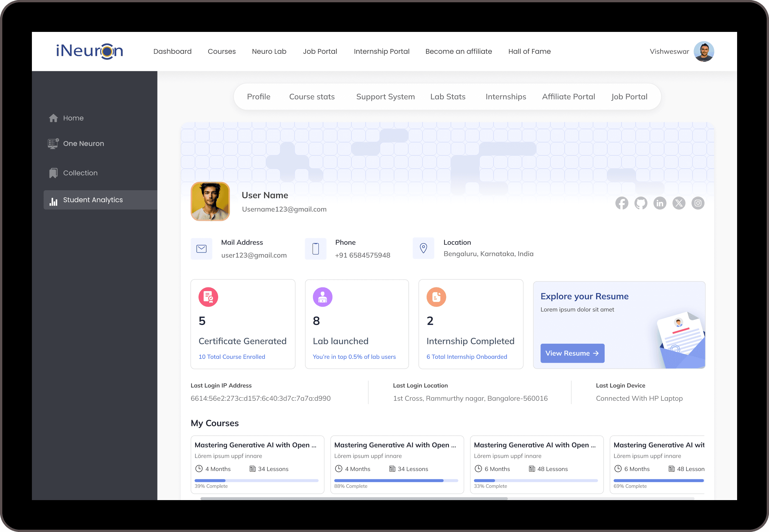Open Hall of Fame page
The width and height of the screenshot is (769, 532).
(x=529, y=51)
